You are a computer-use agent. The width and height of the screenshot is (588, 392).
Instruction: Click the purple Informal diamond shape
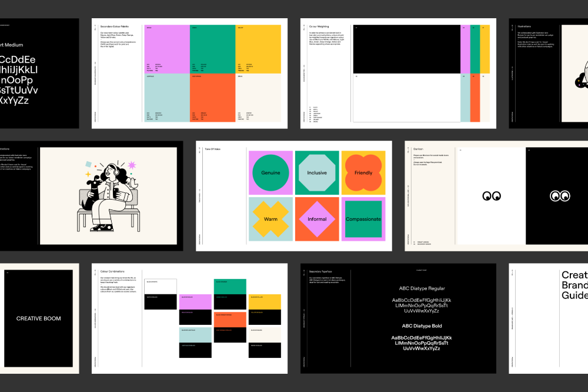317,219
